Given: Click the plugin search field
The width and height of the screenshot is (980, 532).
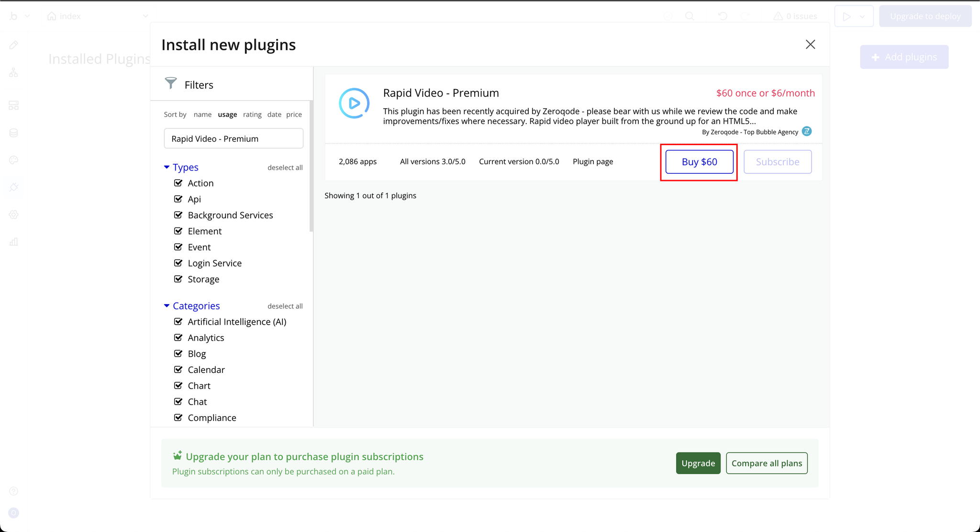Looking at the screenshot, I should [x=234, y=138].
